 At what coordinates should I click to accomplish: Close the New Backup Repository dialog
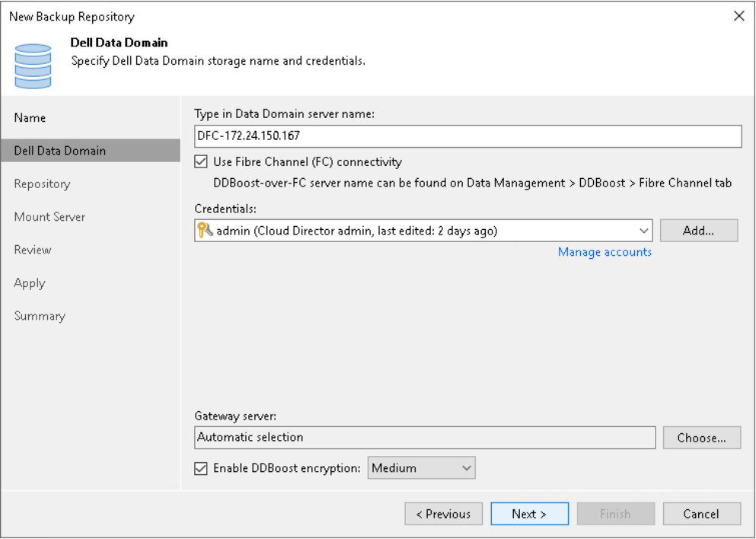click(x=738, y=16)
